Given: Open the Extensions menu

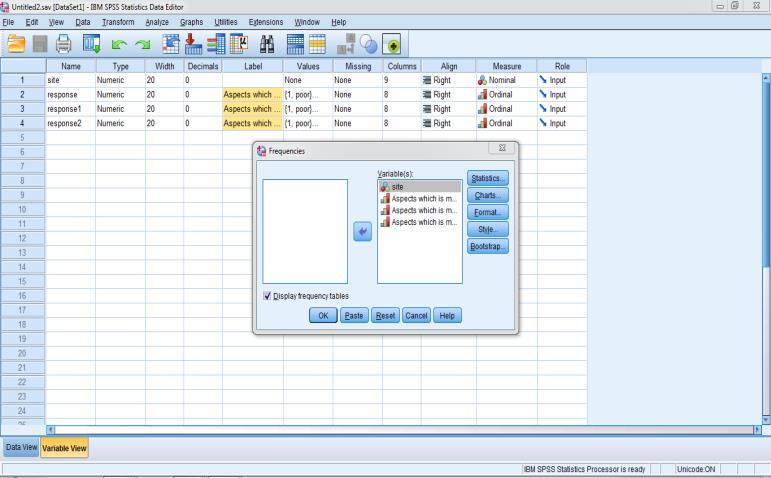Looking at the screenshot, I should click(266, 22).
